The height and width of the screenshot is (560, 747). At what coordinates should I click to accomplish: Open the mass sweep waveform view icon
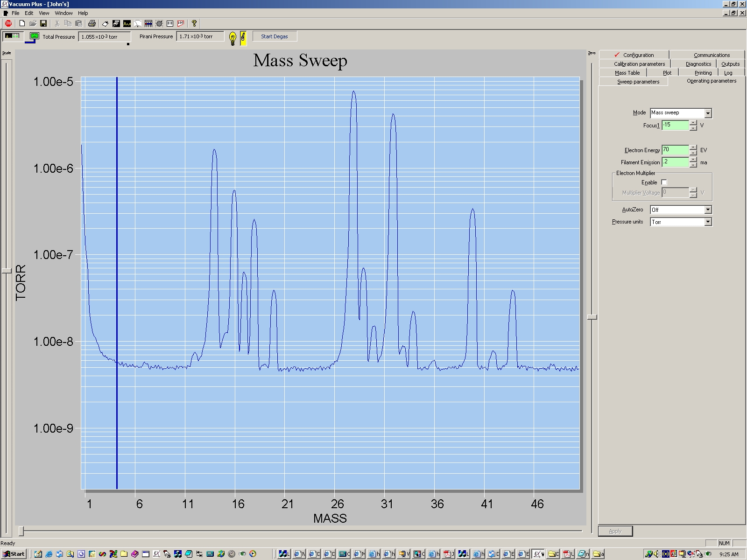[x=127, y=23]
